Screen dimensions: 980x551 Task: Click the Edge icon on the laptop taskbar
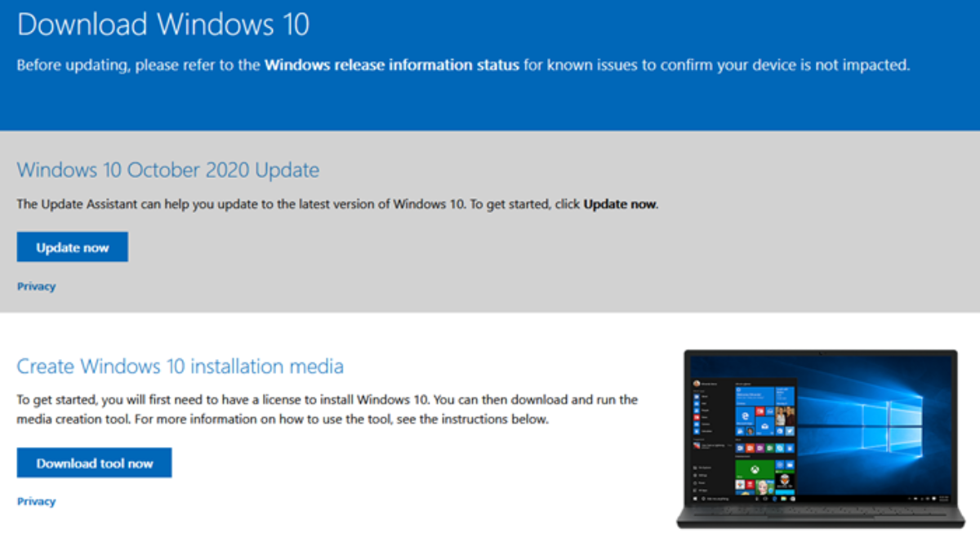[775, 500]
